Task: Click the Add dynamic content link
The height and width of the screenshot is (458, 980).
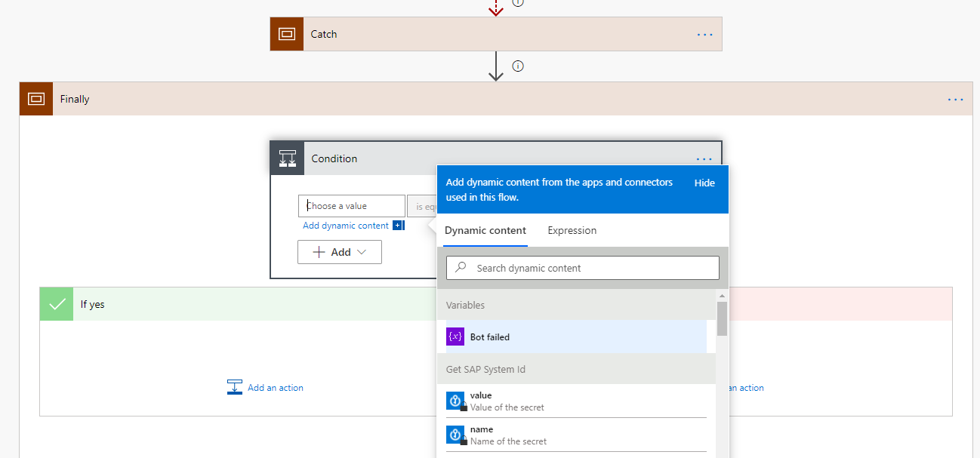Action: coord(347,225)
